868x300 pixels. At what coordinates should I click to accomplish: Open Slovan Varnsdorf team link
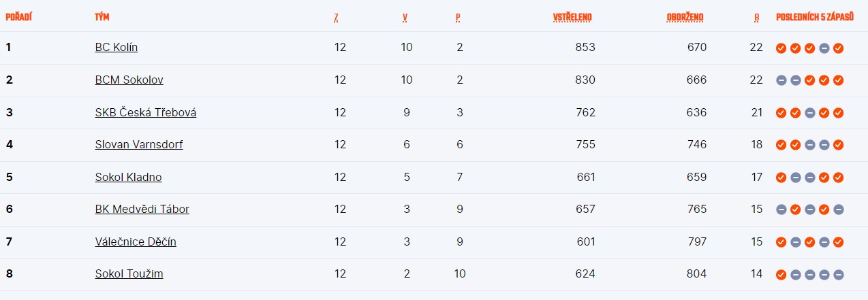click(139, 145)
